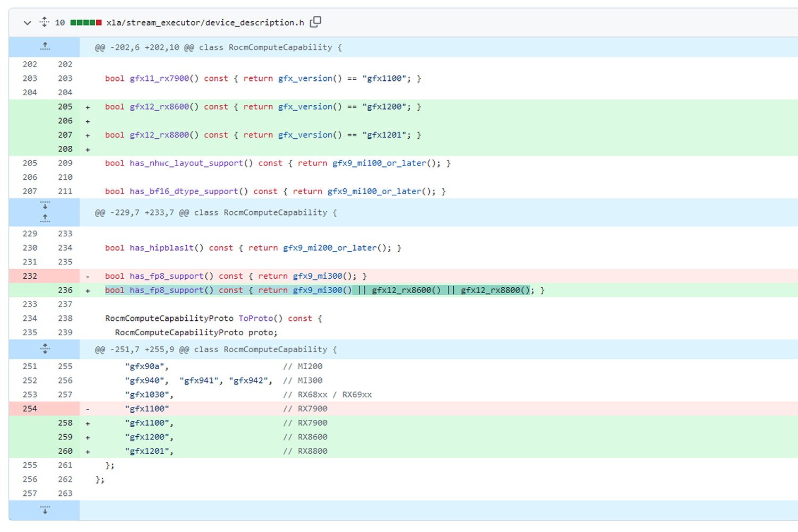The image size is (798, 532).
Task: Expand lines below at the diff bottom
Action: coord(45,510)
